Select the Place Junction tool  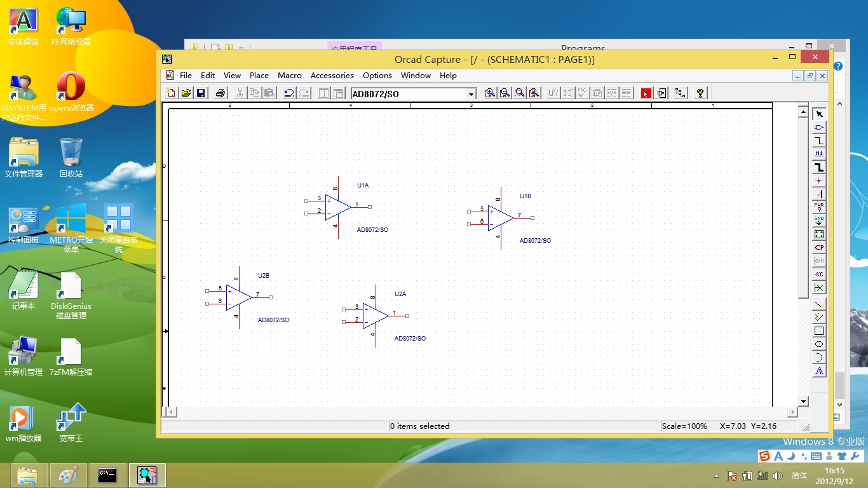pos(819,180)
